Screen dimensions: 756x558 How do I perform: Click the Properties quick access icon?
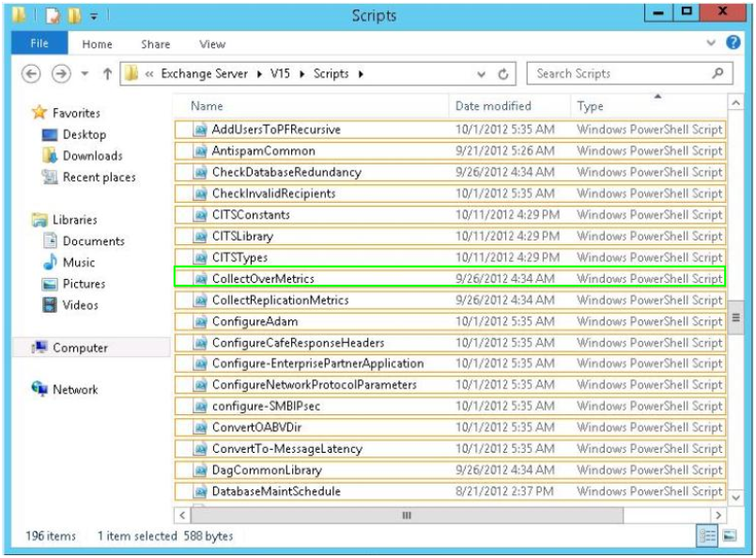[53, 15]
